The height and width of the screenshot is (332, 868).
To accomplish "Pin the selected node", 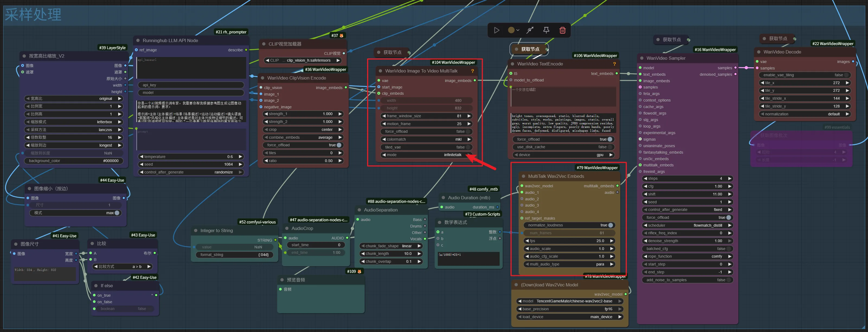I will [546, 30].
